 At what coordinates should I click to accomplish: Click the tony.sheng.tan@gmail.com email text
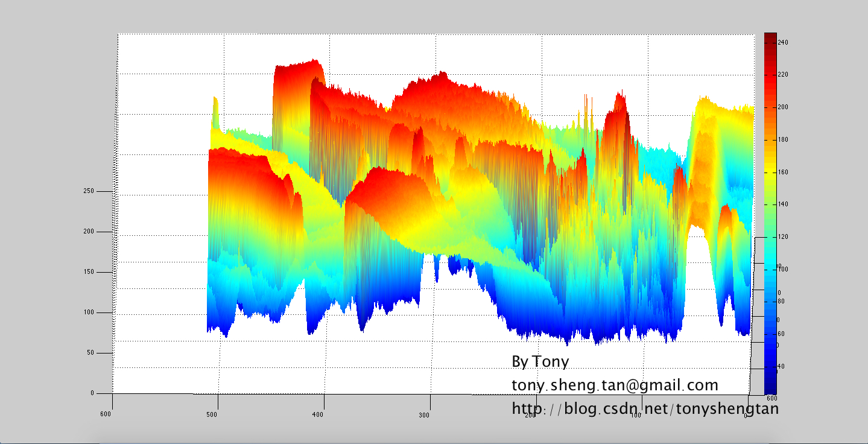click(x=615, y=385)
